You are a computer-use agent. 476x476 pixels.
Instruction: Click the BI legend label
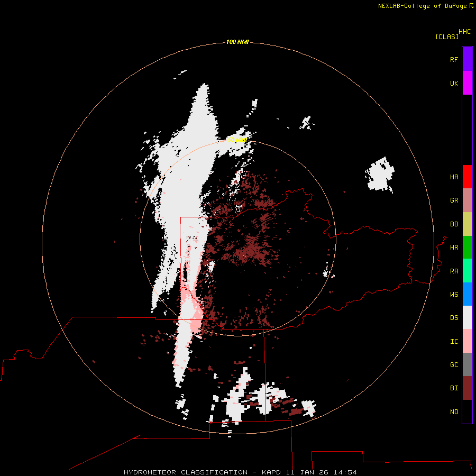pos(454,388)
